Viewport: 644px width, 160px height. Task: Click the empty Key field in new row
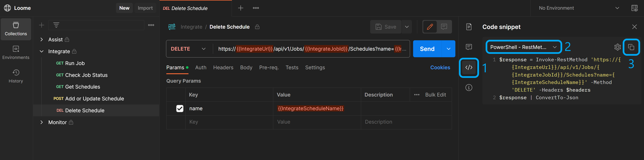point(229,122)
